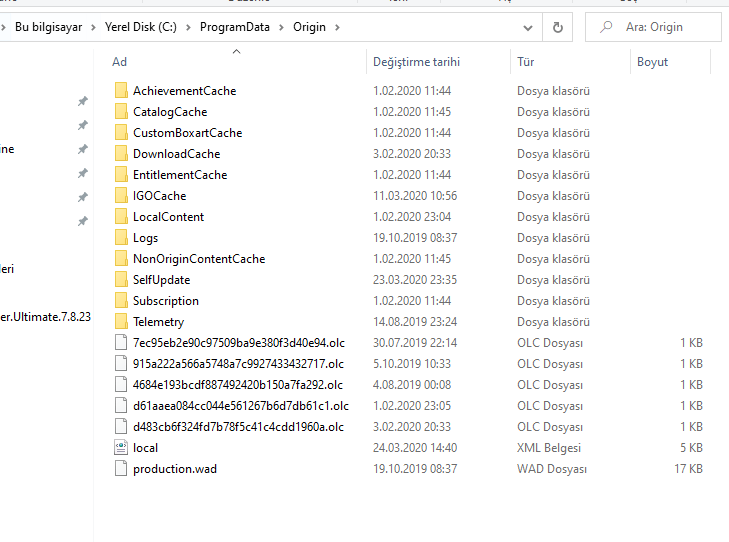The image size is (729, 542).
Task: Select the local XML file name
Action: point(146,448)
